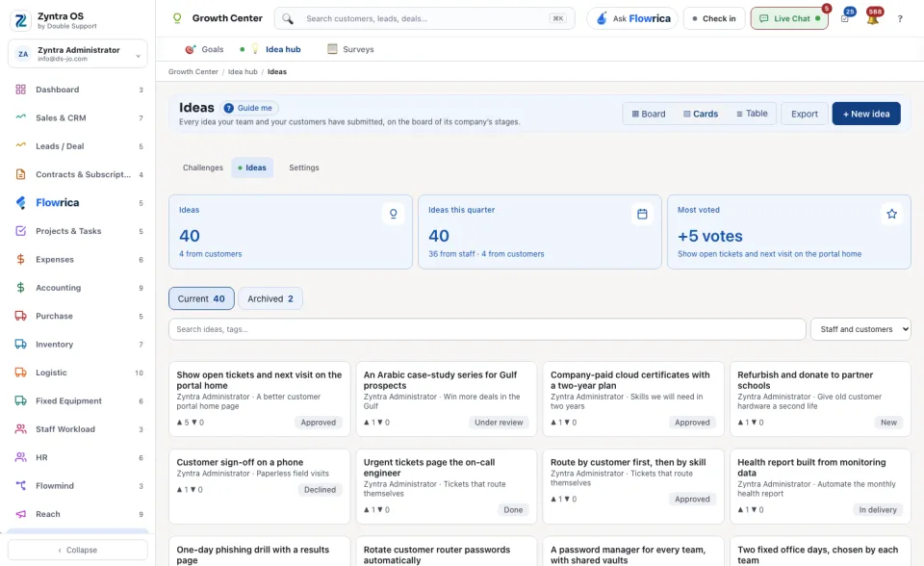Image resolution: width=924 pixels, height=566 pixels.
Task: Click the Expenses dollar icon
Action: [x=20, y=260]
